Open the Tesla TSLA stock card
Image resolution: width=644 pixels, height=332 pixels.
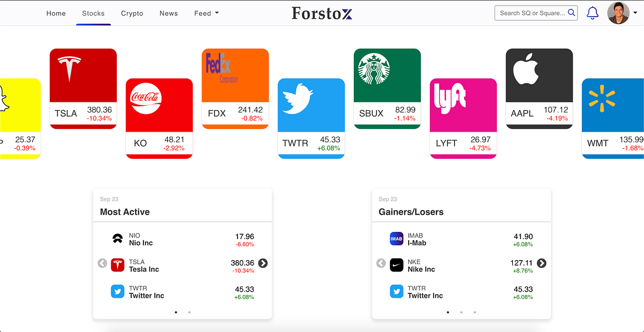pos(83,89)
